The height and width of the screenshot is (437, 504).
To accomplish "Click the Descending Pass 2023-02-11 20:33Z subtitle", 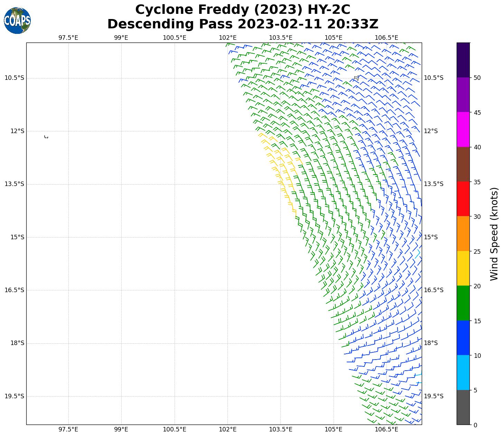I will point(243,24).
